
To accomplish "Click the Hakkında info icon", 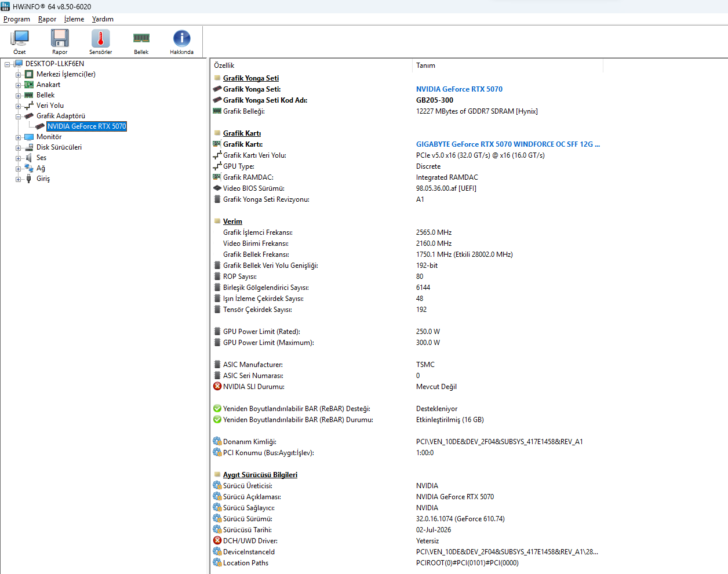I will [x=181, y=42].
